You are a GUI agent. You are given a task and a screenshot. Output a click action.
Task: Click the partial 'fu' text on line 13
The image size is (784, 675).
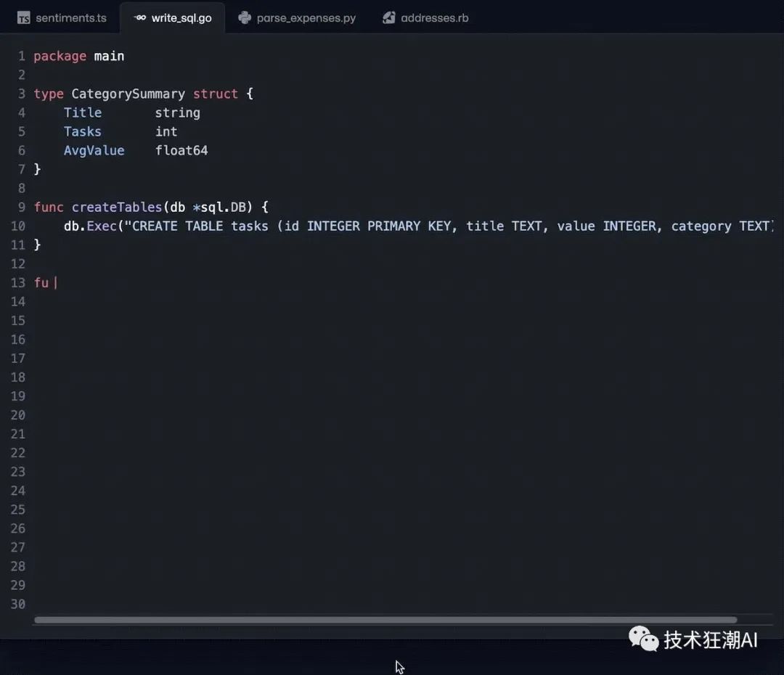point(41,283)
